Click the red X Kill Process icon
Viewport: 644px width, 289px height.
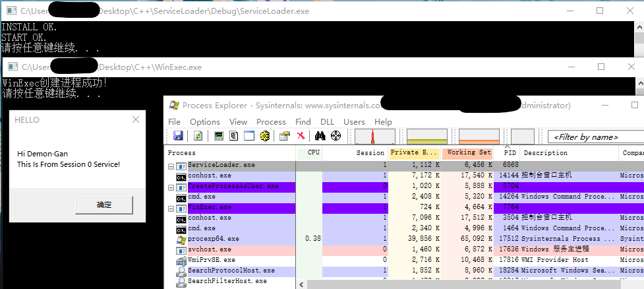click(x=301, y=136)
